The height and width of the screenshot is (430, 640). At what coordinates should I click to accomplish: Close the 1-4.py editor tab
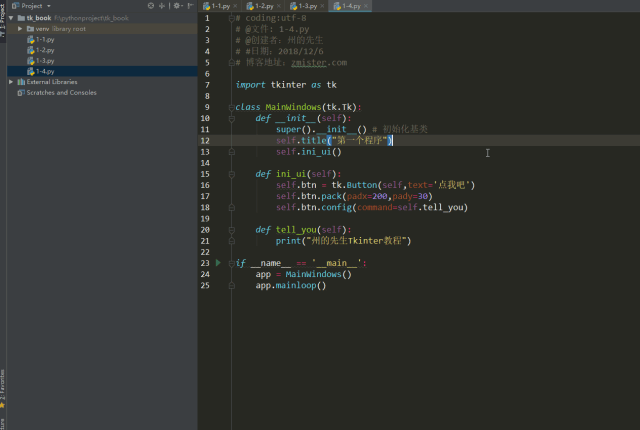(x=366, y=6)
